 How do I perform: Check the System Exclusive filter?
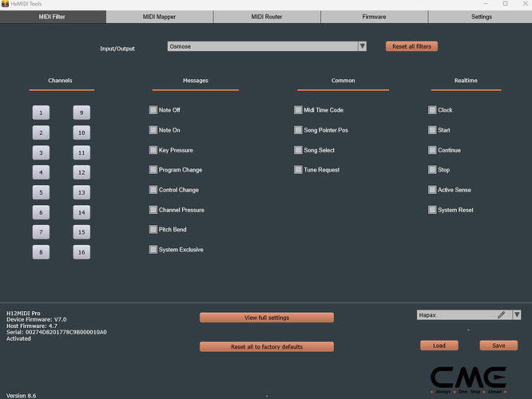pos(153,250)
